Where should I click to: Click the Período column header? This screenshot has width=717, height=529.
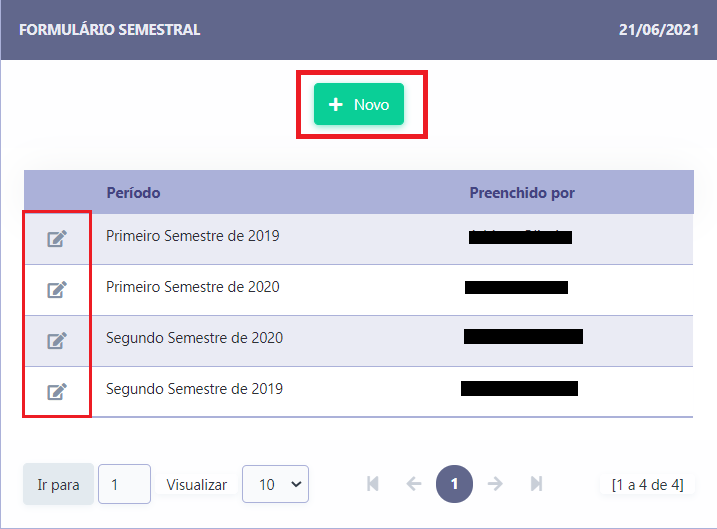134,192
